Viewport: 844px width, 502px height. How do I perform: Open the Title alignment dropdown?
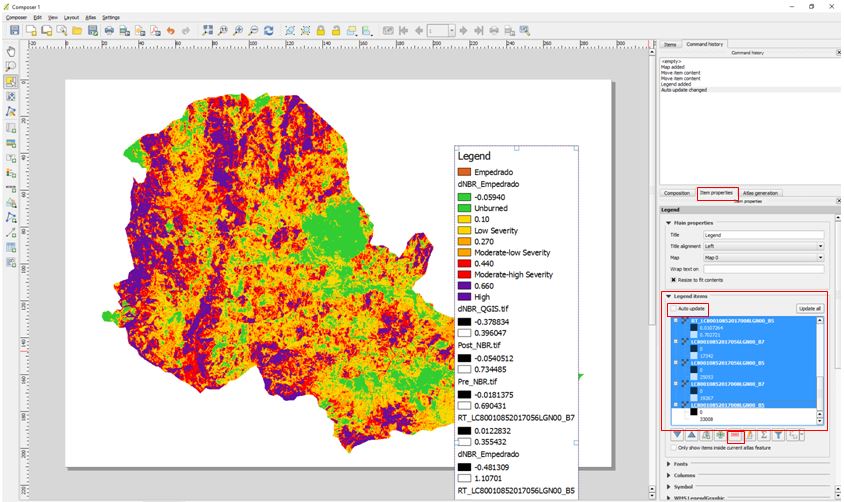point(762,246)
